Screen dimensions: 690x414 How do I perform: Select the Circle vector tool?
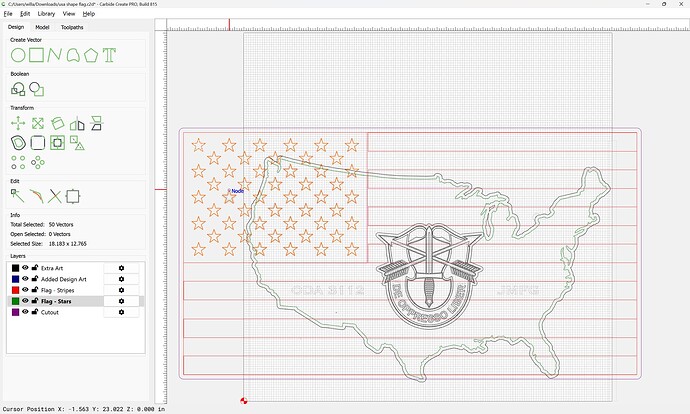18,55
